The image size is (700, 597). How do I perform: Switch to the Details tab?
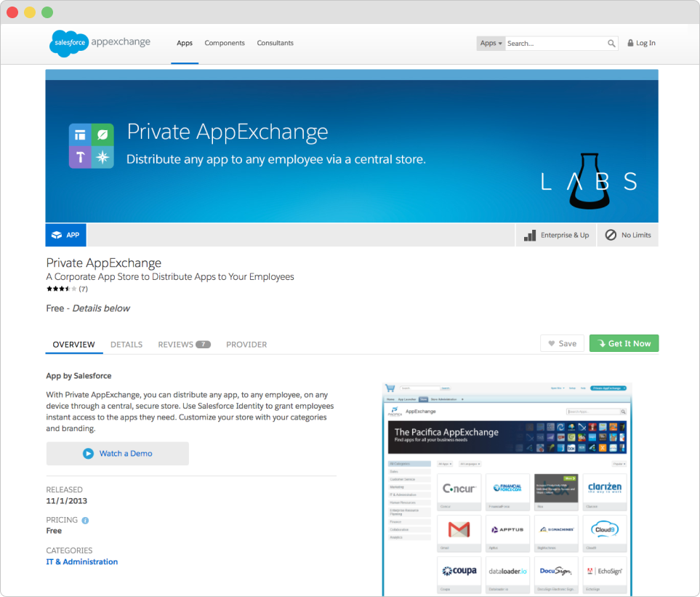tap(126, 344)
